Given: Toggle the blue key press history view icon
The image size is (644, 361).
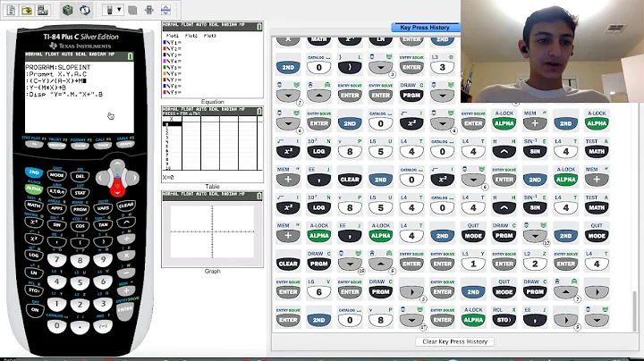Looking at the screenshot, I should coord(85,10).
